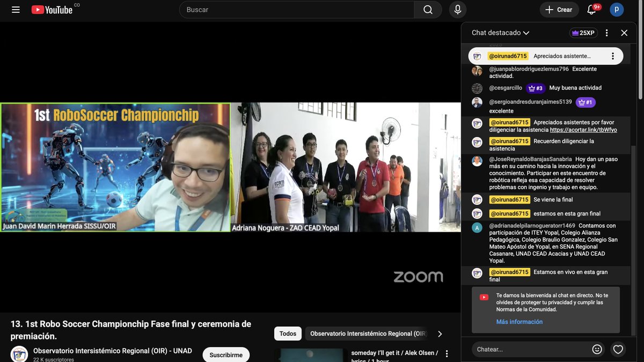
Task: Click username @cesgarcillo in chat
Action: point(506,88)
